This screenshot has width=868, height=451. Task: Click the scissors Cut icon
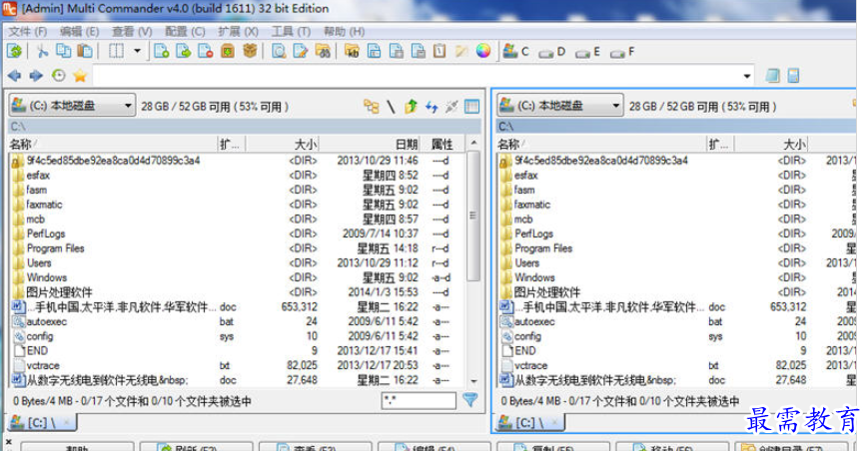click(42, 52)
